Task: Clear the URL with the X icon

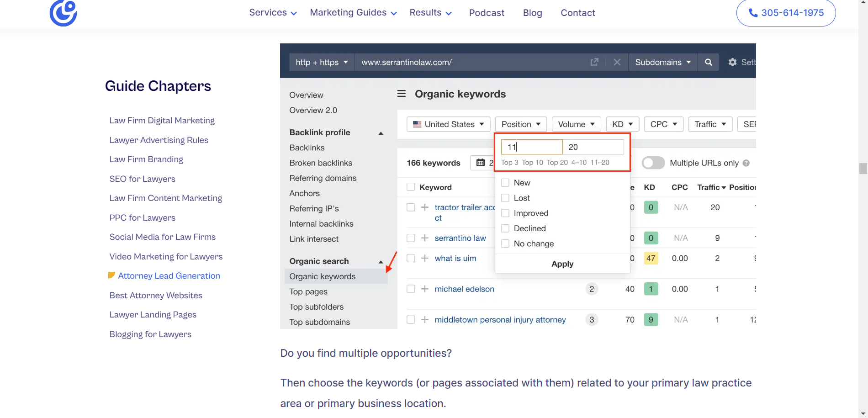Action: point(617,62)
